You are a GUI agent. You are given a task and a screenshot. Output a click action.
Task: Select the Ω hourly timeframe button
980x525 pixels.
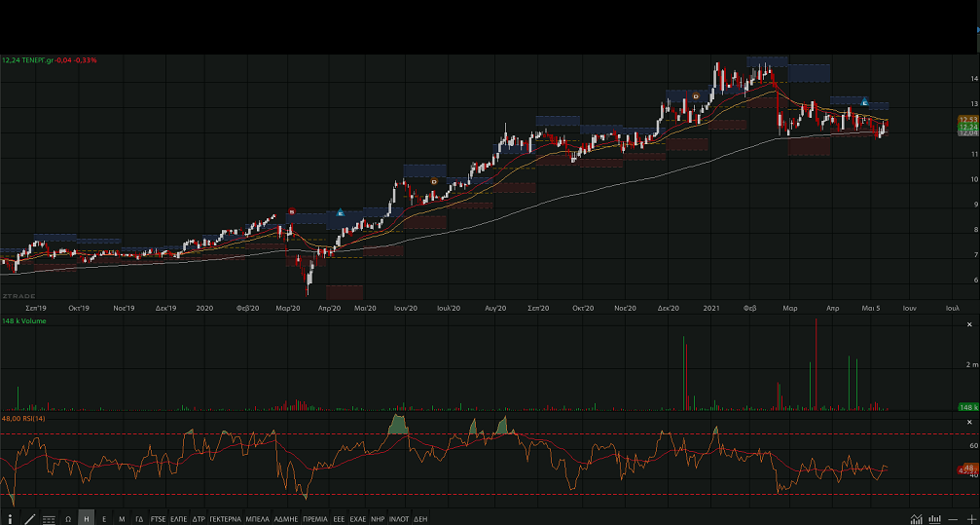click(x=68, y=519)
